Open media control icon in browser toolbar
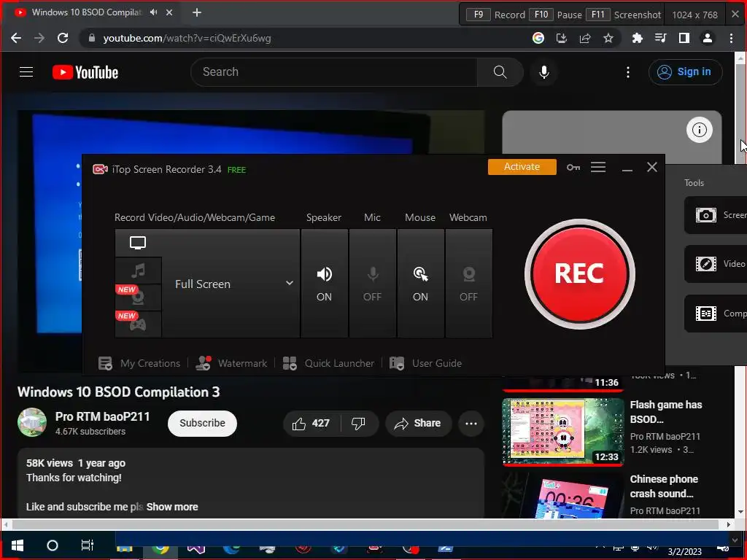The width and height of the screenshot is (747, 560). pyautogui.click(x=660, y=38)
